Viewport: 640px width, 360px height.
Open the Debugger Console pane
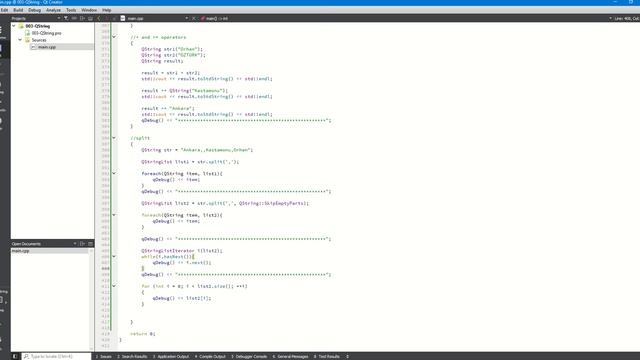(249, 356)
